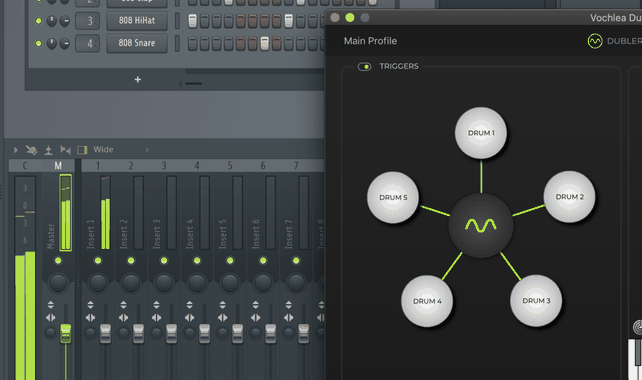The height and width of the screenshot is (380, 642).
Task: Invert phase on the Master track
Action: (x=51, y=305)
